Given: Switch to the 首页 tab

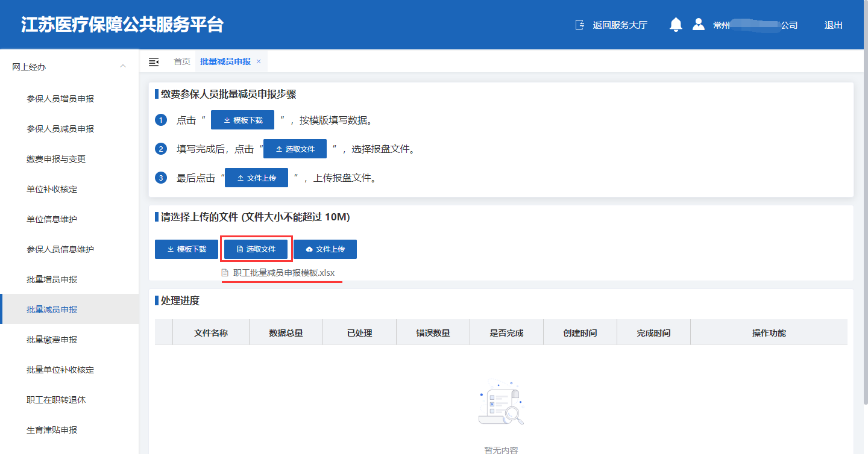Looking at the screenshot, I should pyautogui.click(x=182, y=61).
